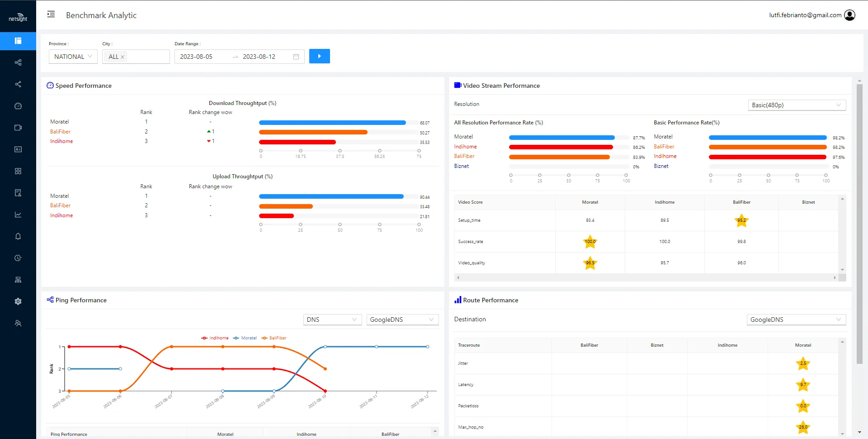This screenshot has width=868, height=439.
Task: Open the GoogleDNS dropdown in Ping Performance
Action: click(402, 320)
